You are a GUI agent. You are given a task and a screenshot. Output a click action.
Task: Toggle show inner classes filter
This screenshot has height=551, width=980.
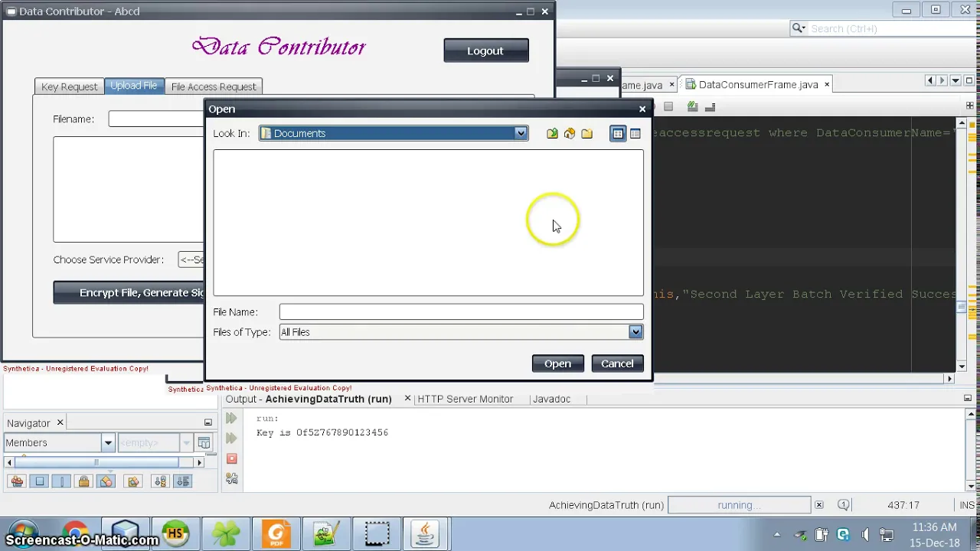(x=106, y=481)
